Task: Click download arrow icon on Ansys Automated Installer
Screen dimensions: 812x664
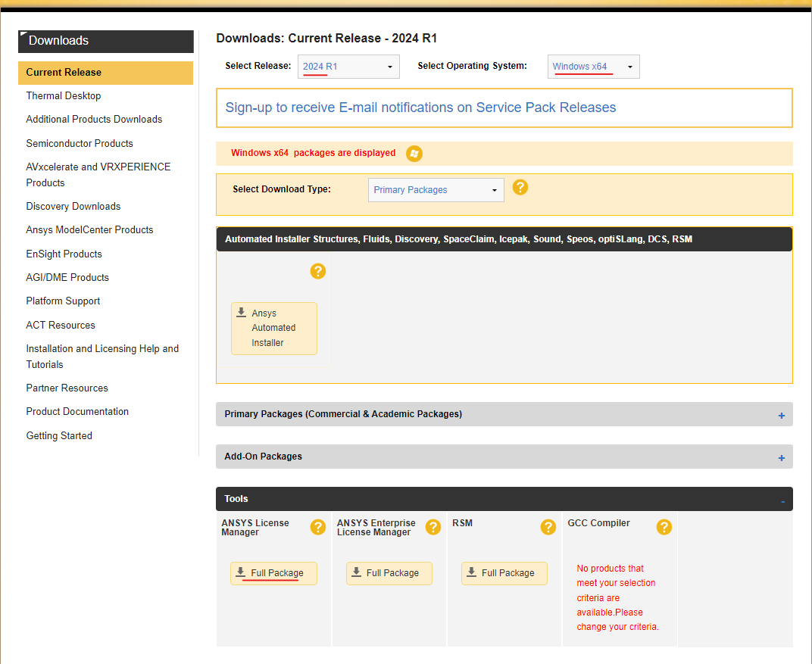Action: coord(242,313)
